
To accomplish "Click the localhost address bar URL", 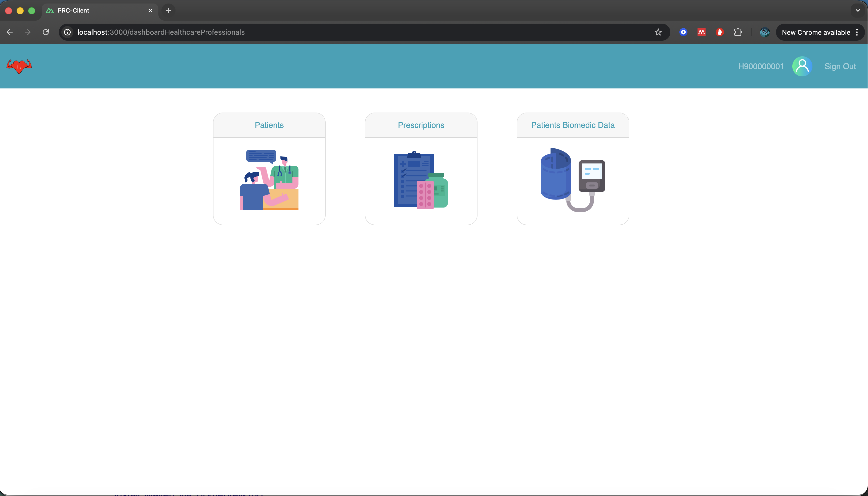I will coord(161,32).
